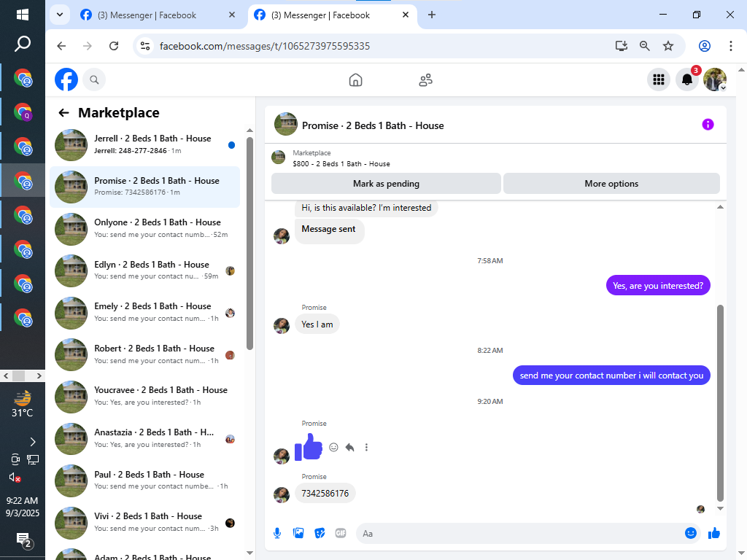The width and height of the screenshot is (747, 560).
Task: Open Youcravee's conversation
Action: tap(145, 396)
